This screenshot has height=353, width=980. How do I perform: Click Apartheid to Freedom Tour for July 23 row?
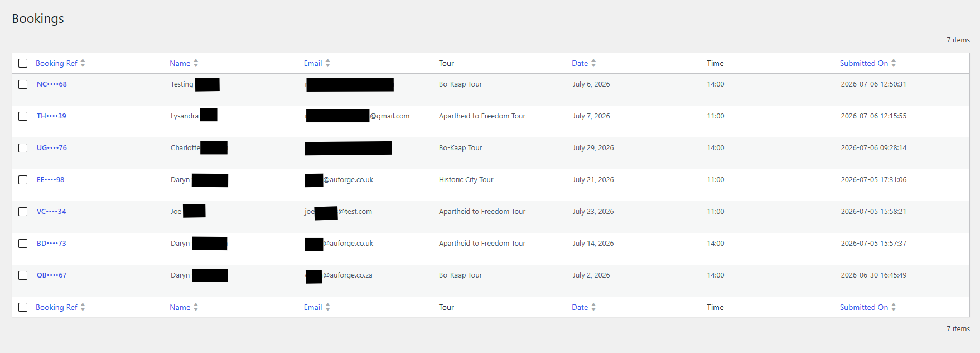tap(482, 212)
